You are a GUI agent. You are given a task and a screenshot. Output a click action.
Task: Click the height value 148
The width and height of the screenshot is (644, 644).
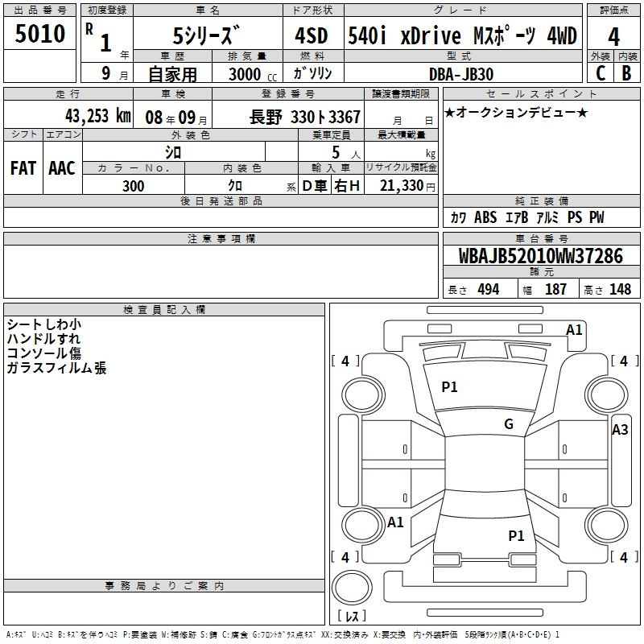tap(620, 289)
